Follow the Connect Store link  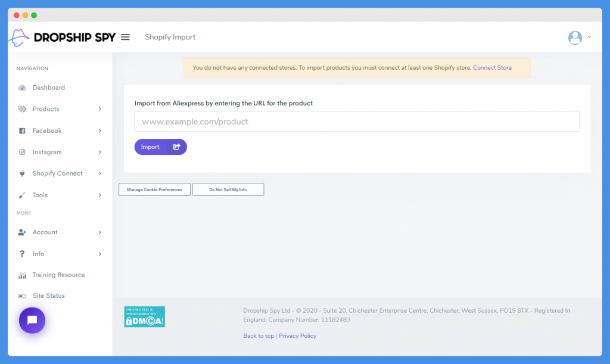point(492,68)
